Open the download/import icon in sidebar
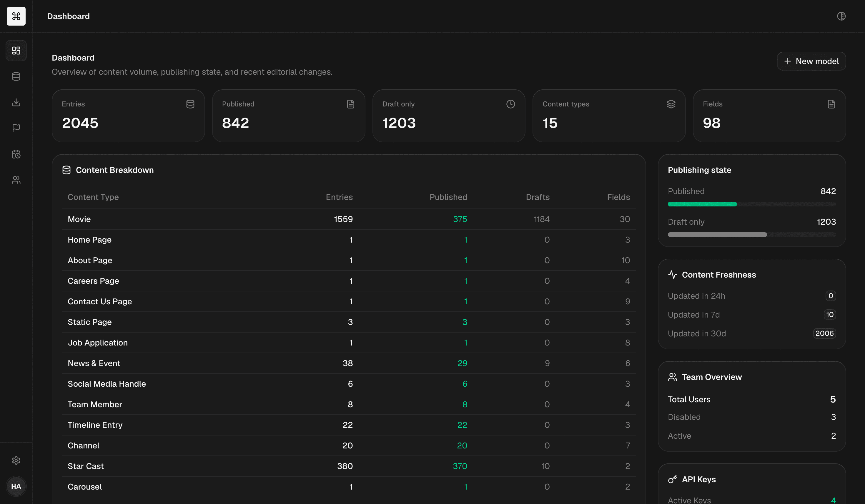 pyautogui.click(x=16, y=102)
